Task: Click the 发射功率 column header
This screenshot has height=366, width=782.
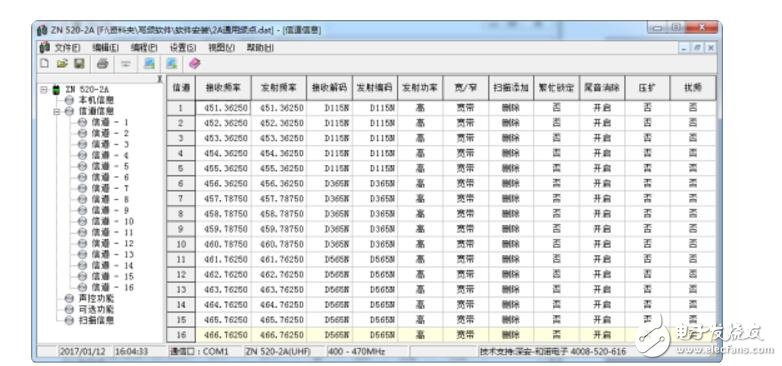Action: (420, 88)
